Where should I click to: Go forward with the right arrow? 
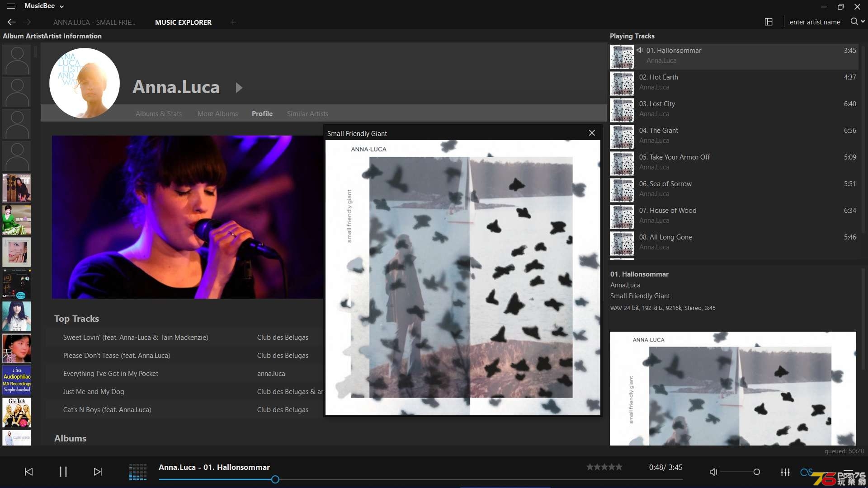point(27,22)
